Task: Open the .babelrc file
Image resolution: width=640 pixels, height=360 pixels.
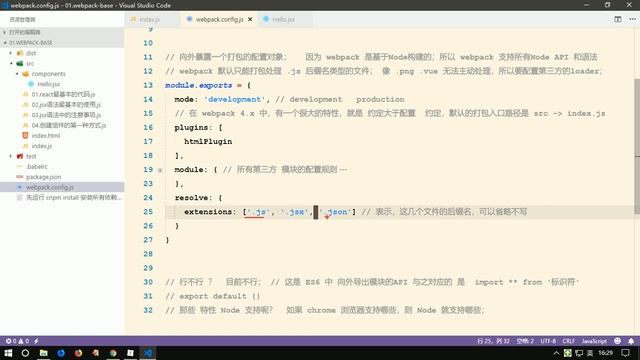Action: click(x=37, y=167)
